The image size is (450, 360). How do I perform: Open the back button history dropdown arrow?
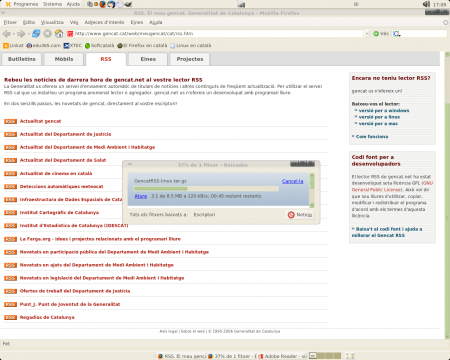click(x=13, y=34)
